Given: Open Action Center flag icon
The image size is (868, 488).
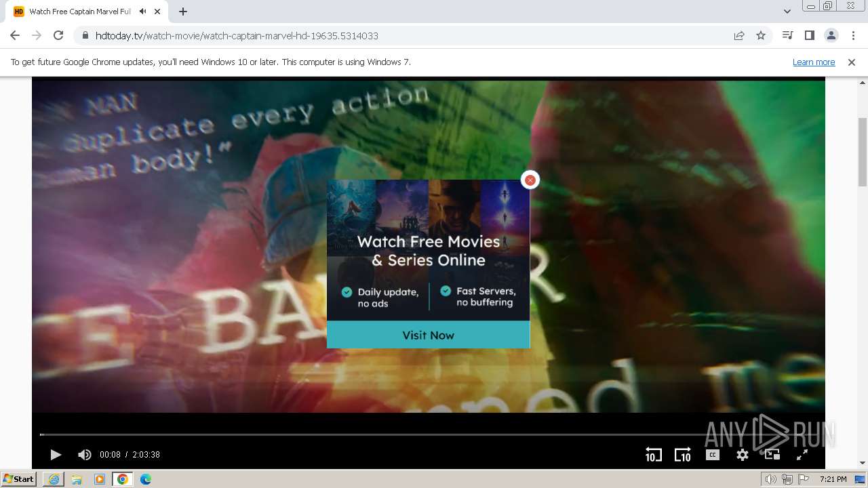Looking at the screenshot, I should (x=804, y=479).
